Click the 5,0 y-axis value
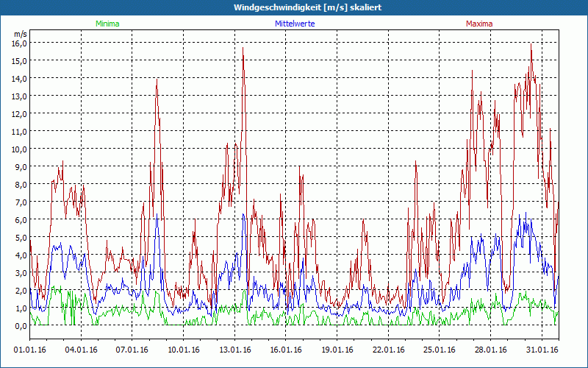This screenshot has height=368, width=588. coord(19,237)
